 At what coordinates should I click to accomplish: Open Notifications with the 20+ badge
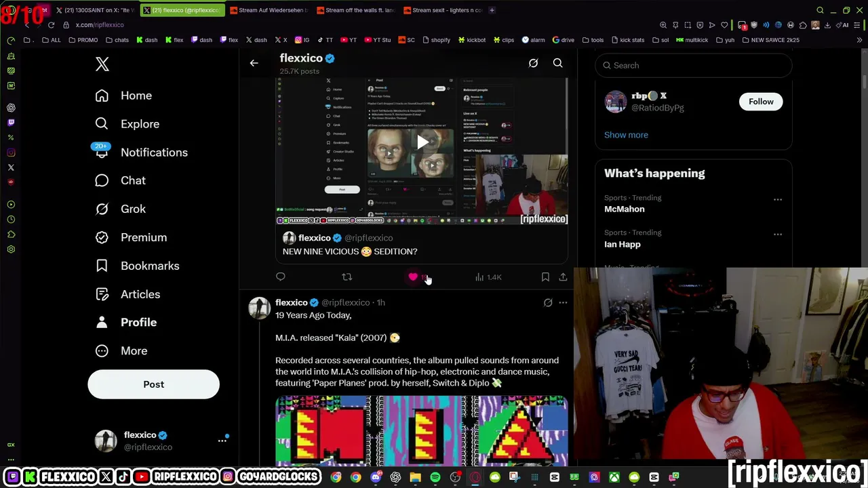pyautogui.click(x=141, y=152)
